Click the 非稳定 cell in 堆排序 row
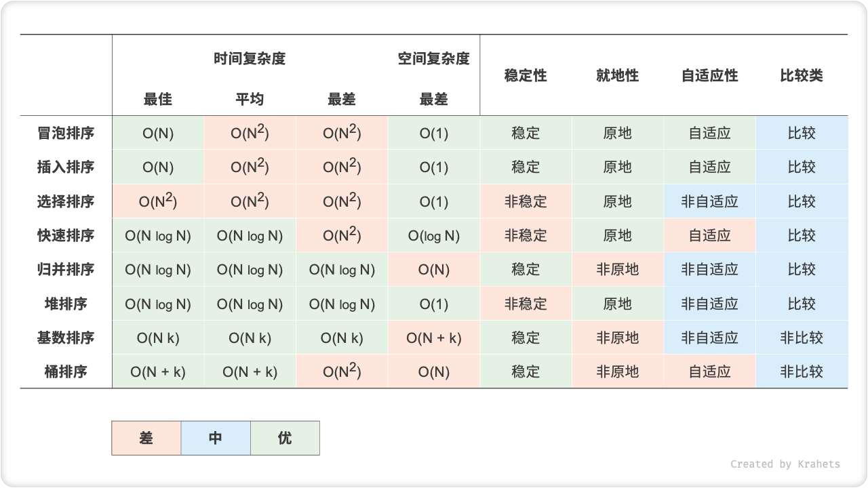Viewport: 868px width, 488px height. coord(526,303)
